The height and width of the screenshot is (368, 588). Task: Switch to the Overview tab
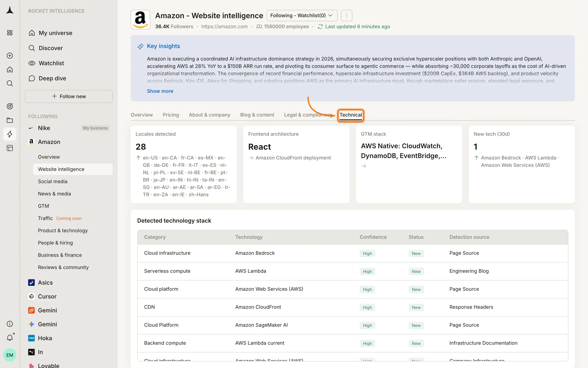point(142,115)
